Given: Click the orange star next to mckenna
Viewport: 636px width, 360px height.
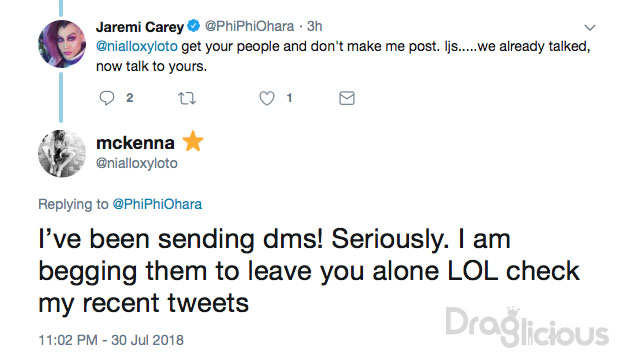Looking at the screenshot, I should pos(193,141).
